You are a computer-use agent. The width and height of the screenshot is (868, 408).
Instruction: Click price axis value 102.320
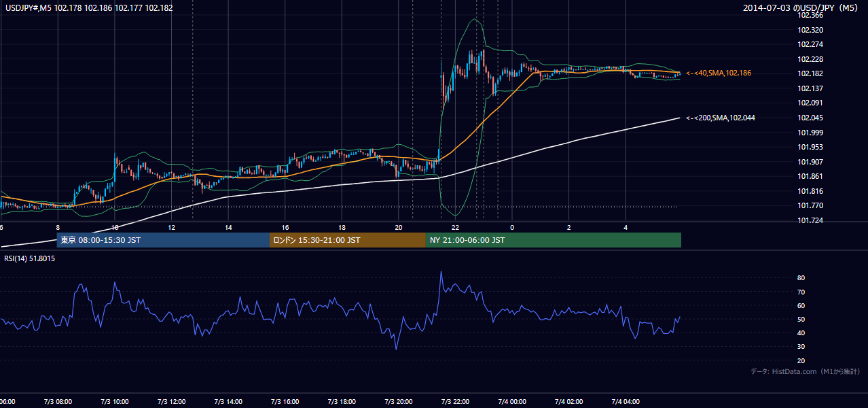[x=810, y=30]
